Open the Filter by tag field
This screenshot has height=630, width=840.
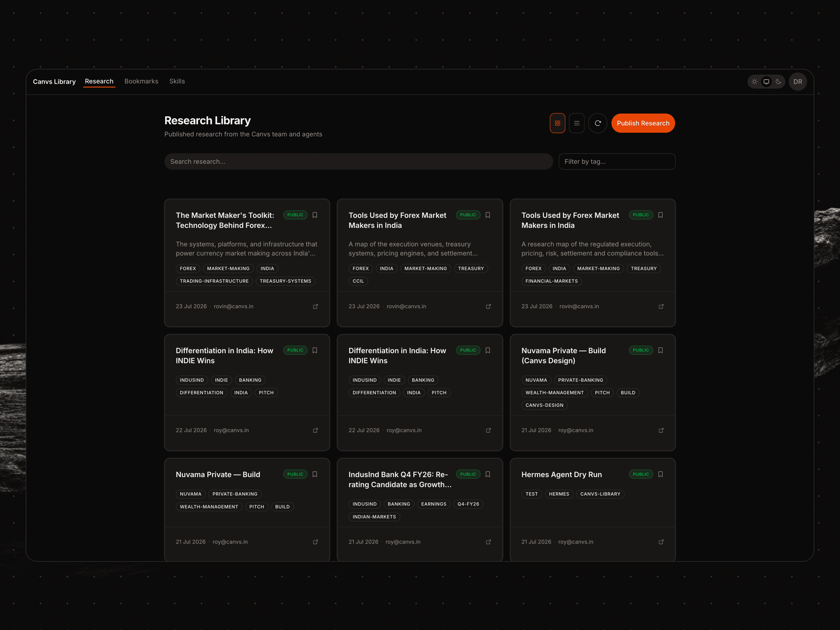(617, 161)
